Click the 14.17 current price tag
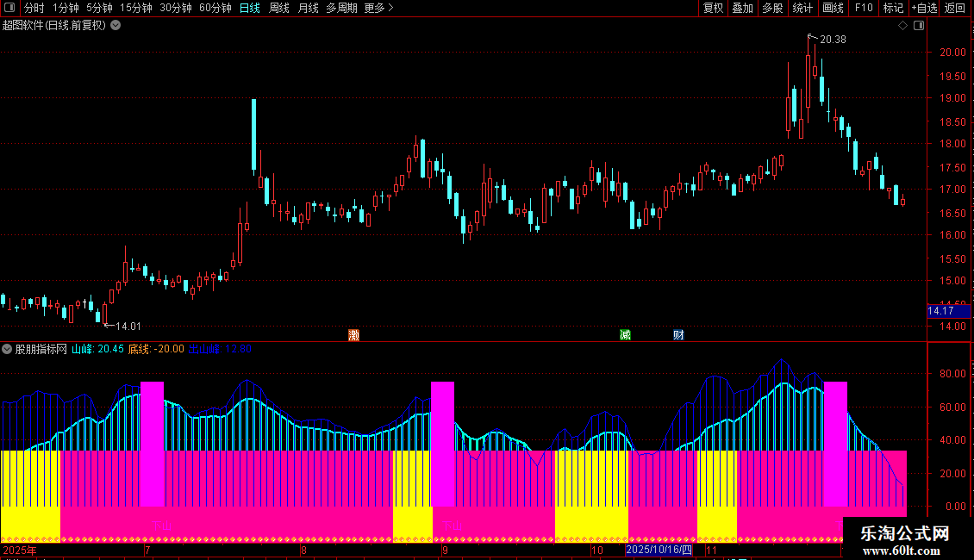The width and height of the screenshot is (974, 560). coord(947,311)
